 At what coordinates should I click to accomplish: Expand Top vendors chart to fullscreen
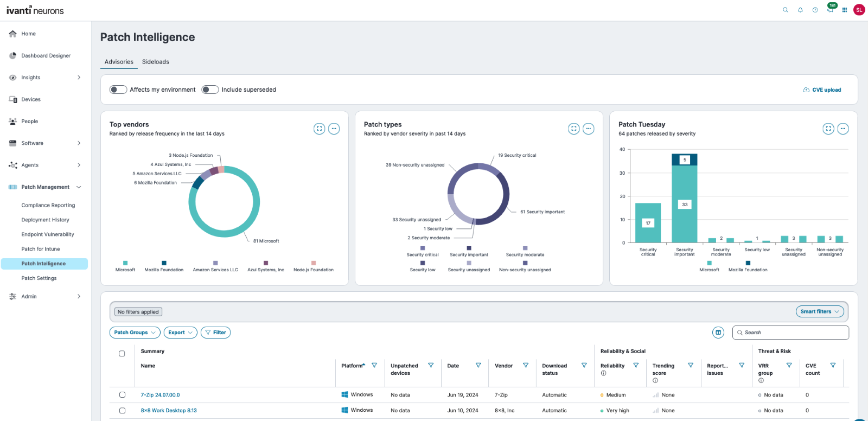point(320,129)
